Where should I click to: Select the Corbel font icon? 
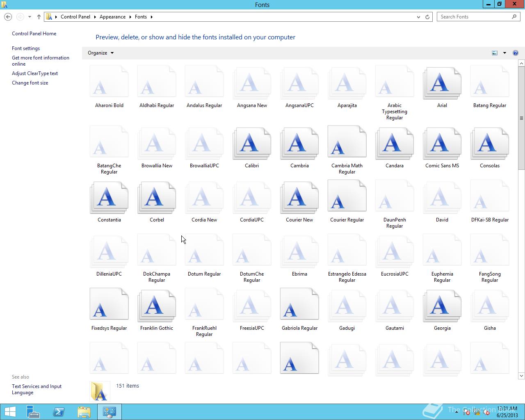[x=157, y=198]
